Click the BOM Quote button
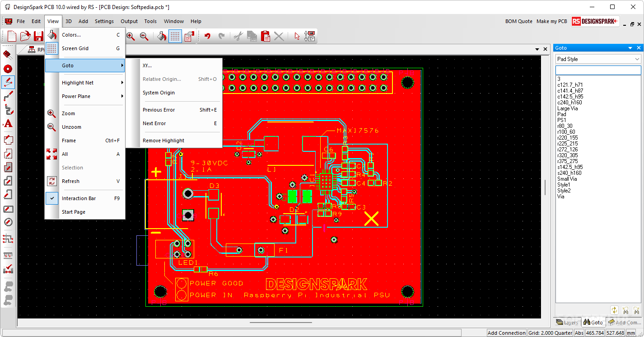The height and width of the screenshot is (337, 644). pos(519,21)
